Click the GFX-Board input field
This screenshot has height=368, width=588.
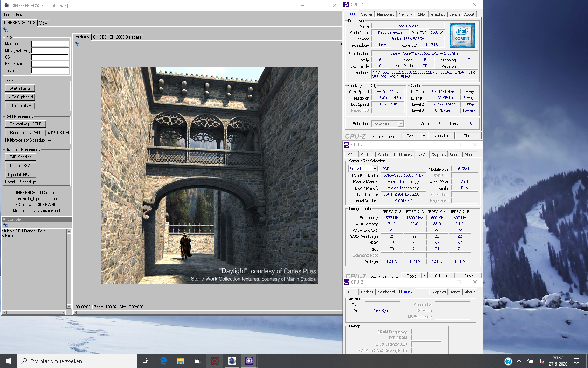(x=50, y=64)
